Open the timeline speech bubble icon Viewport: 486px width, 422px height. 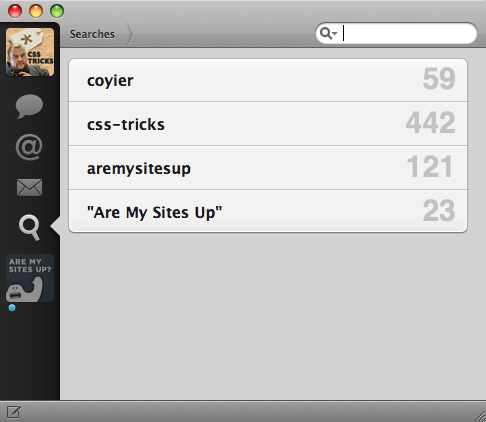coord(29,106)
